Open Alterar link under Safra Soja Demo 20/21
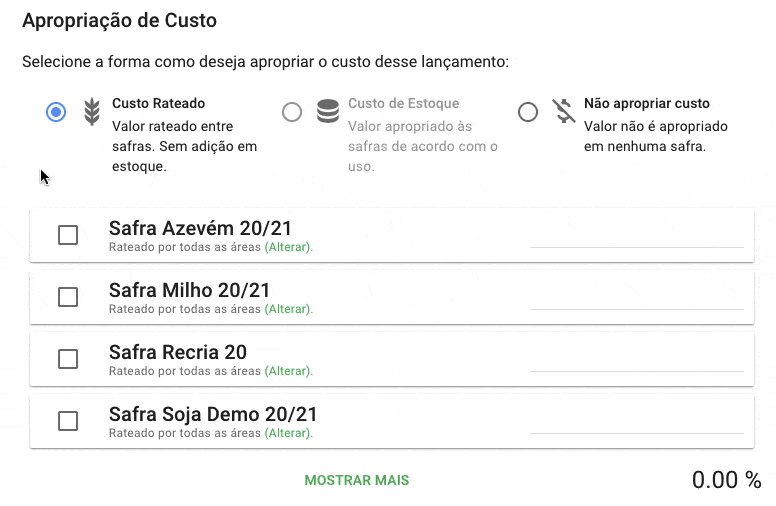Viewport: 776px width, 506px height. 288,433
